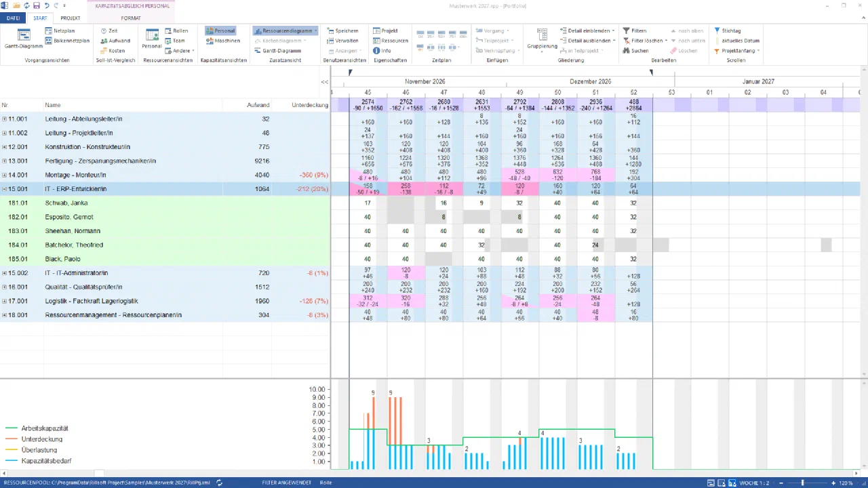Select resource Esposito, Gernot

coord(69,217)
